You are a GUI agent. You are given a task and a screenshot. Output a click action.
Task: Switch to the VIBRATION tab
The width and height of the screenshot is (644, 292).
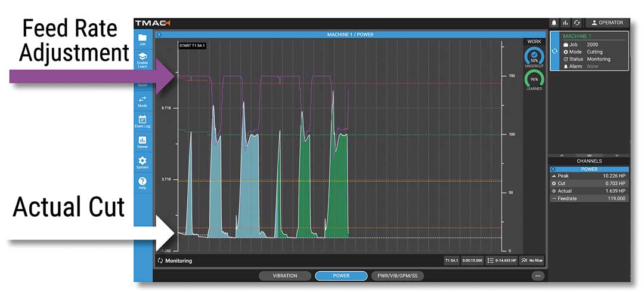[285, 276]
